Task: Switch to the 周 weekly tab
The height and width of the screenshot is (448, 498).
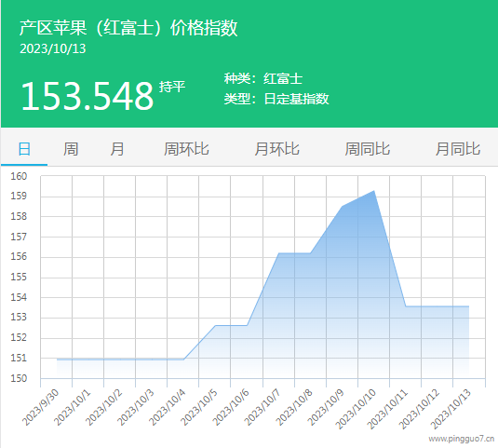Action: [71, 149]
